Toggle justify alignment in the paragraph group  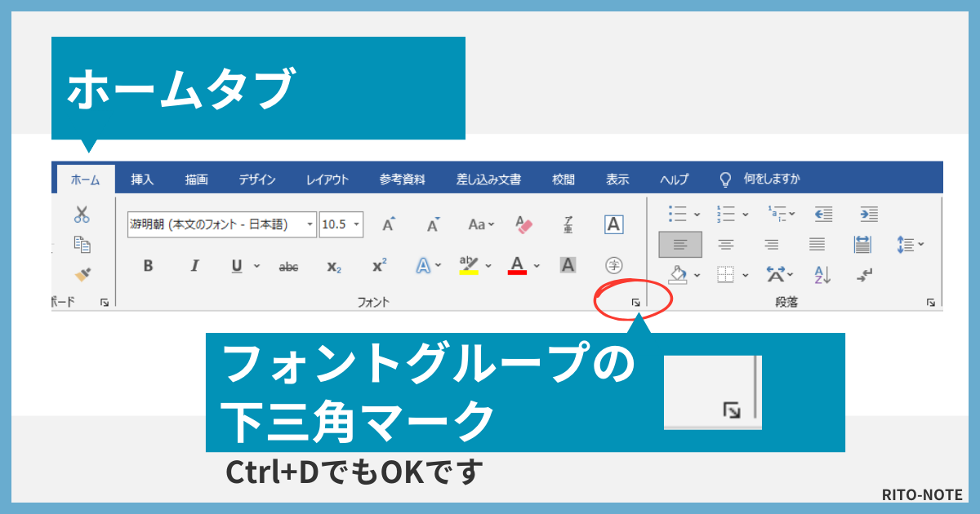coord(817,244)
